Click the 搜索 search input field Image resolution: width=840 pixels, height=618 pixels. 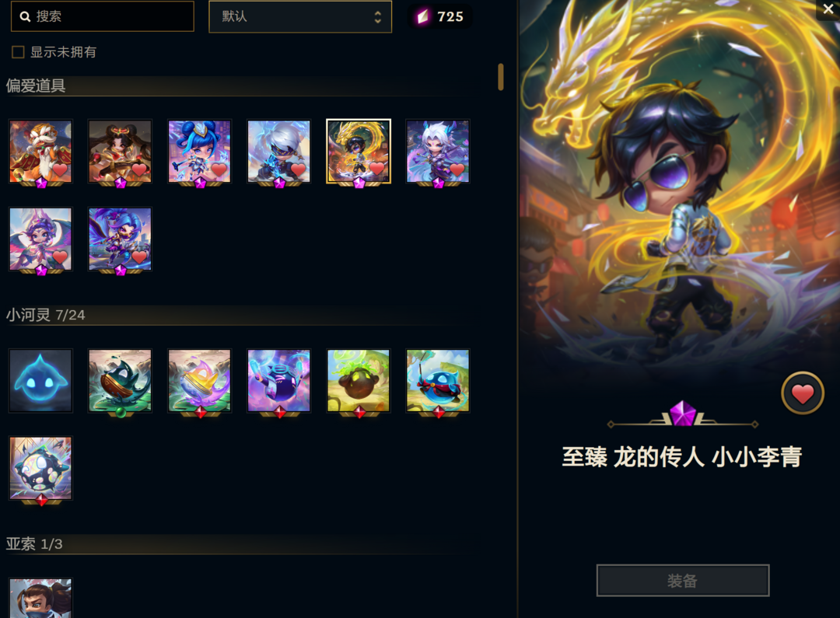pyautogui.click(x=103, y=16)
